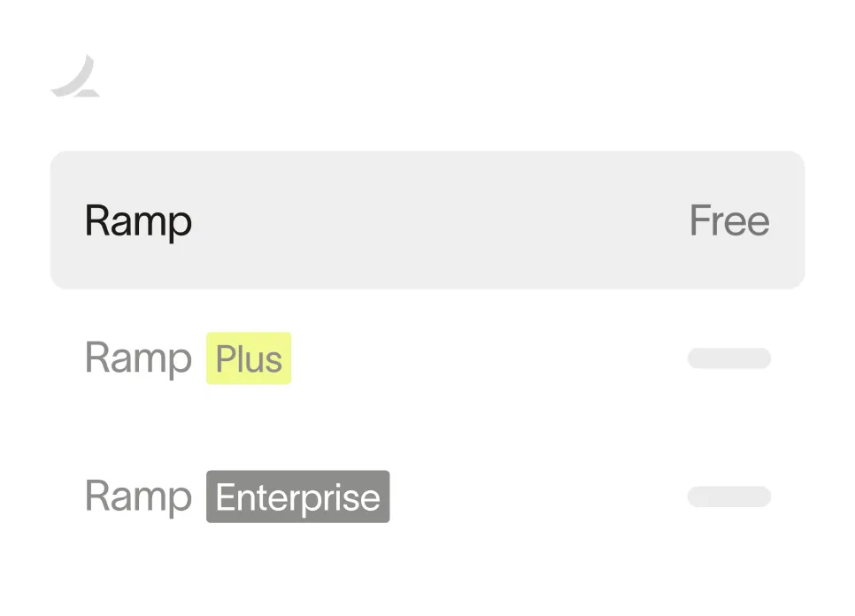Click the Ramp label on the Plus row

pos(138,358)
